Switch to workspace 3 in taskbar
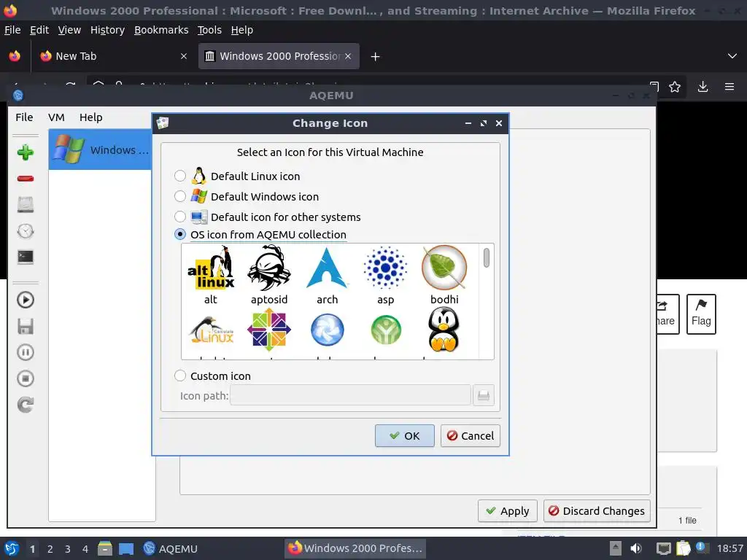This screenshot has width=747, height=560. (68, 549)
